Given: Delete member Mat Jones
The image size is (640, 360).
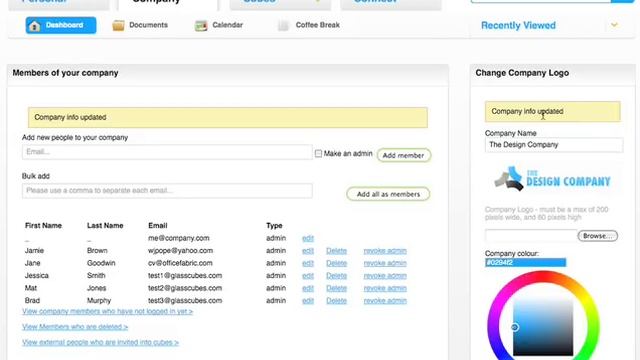Looking at the screenshot, I should (336, 288).
